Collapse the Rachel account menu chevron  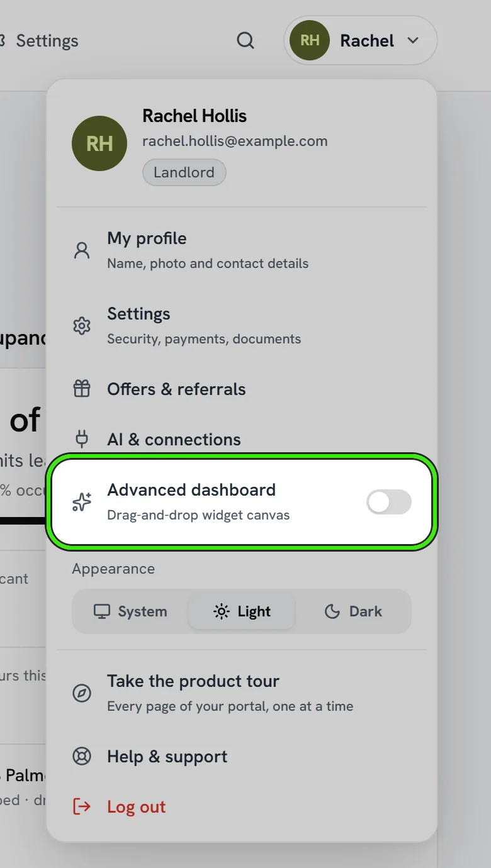pos(413,41)
